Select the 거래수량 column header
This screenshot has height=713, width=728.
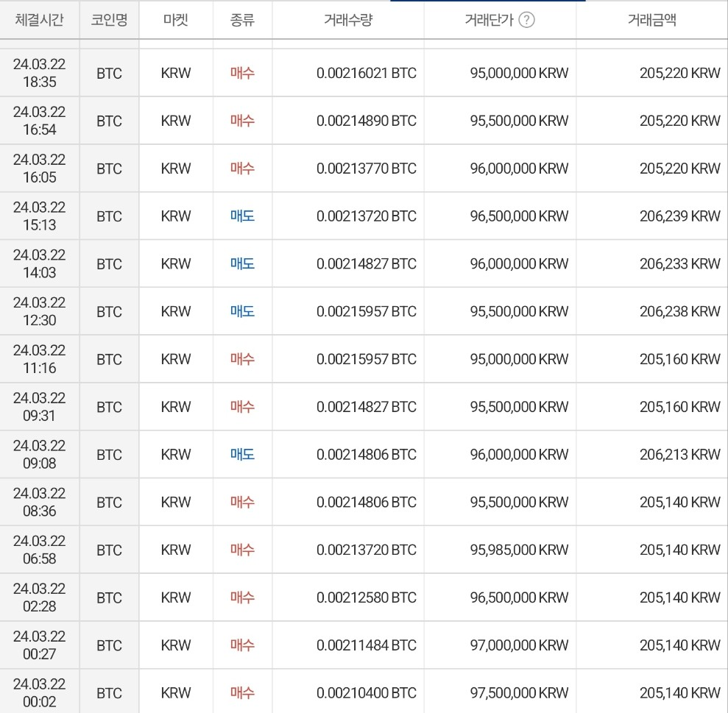pyautogui.click(x=348, y=20)
